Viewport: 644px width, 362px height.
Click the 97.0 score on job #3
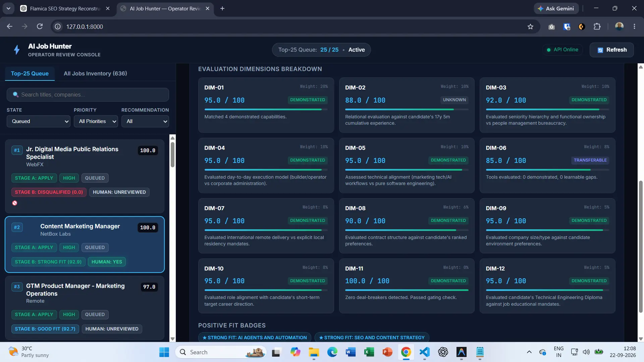click(149, 287)
